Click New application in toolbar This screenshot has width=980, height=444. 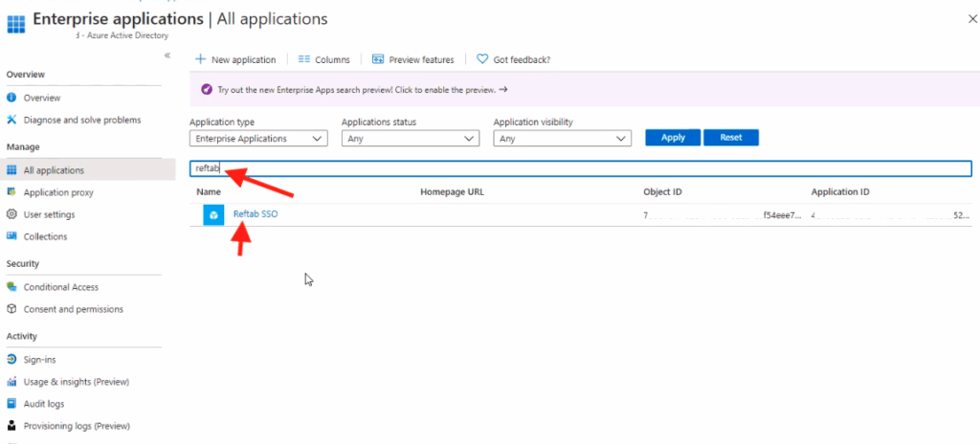pyautogui.click(x=235, y=59)
